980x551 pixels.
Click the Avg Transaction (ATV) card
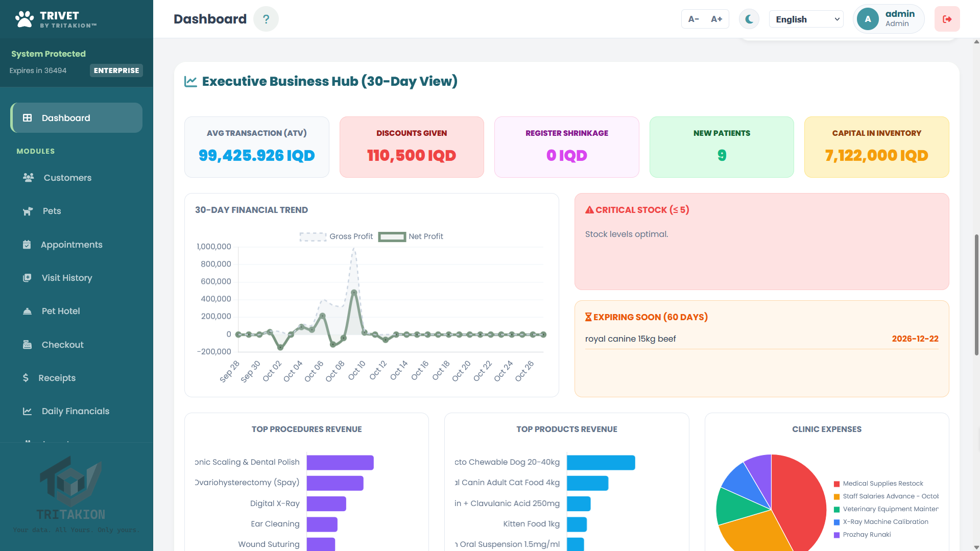click(257, 147)
